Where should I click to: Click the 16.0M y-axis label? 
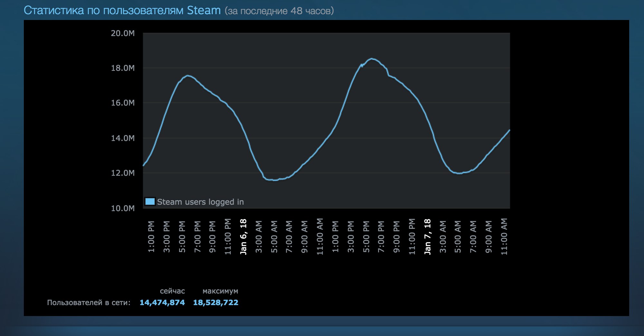click(x=123, y=103)
